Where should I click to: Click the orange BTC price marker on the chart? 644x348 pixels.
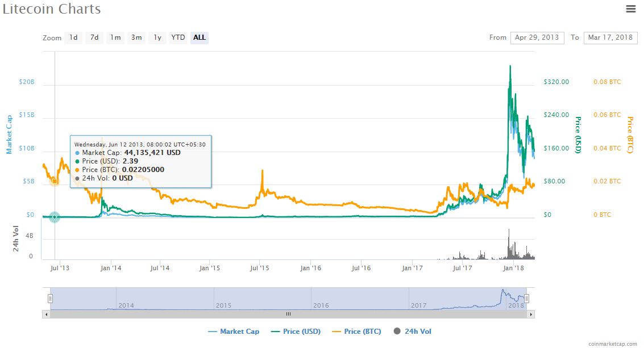coord(54,181)
